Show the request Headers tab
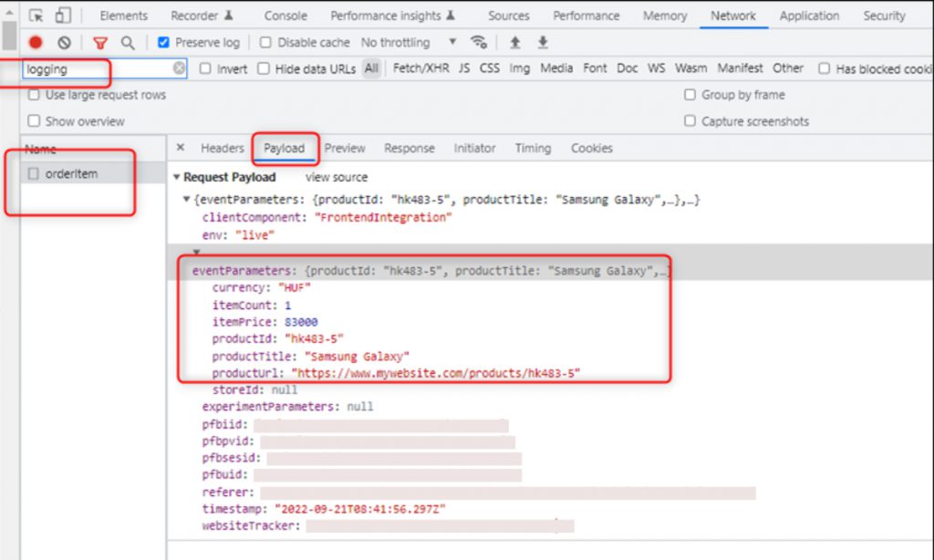This screenshot has width=934, height=560. coord(223,148)
